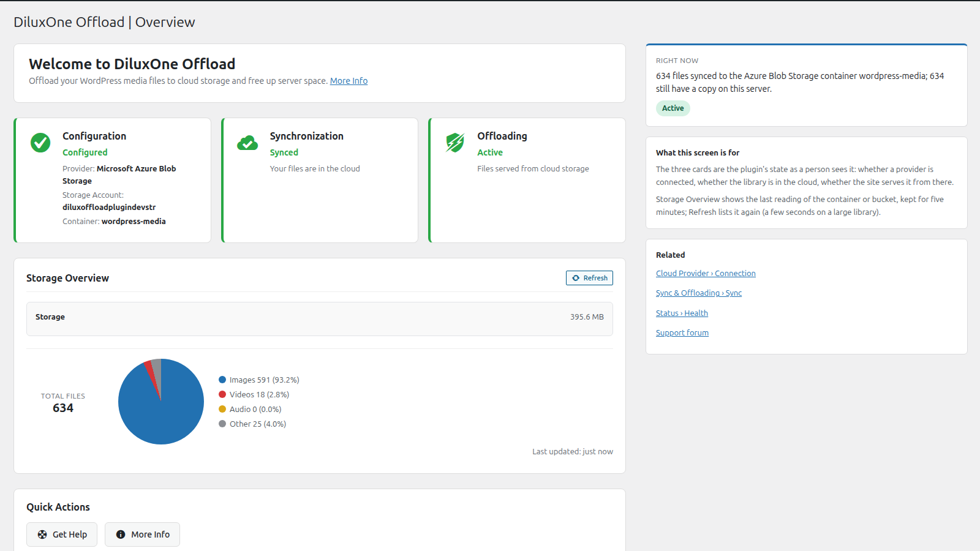980x551 pixels.
Task: Click 'Files served from cloud storage' text
Action: (533, 169)
